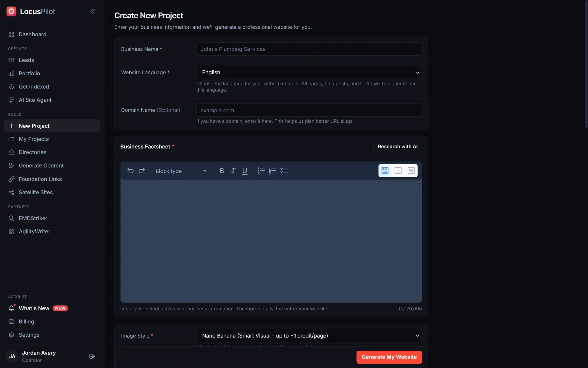The width and height of the screenshot is (588, 368).
Task: Open Generate Content page
Action: (x=52, y=166)
